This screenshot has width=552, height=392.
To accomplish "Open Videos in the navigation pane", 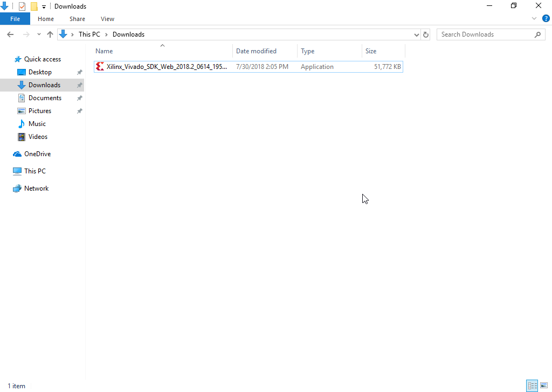I will click(x=38, y=137).
